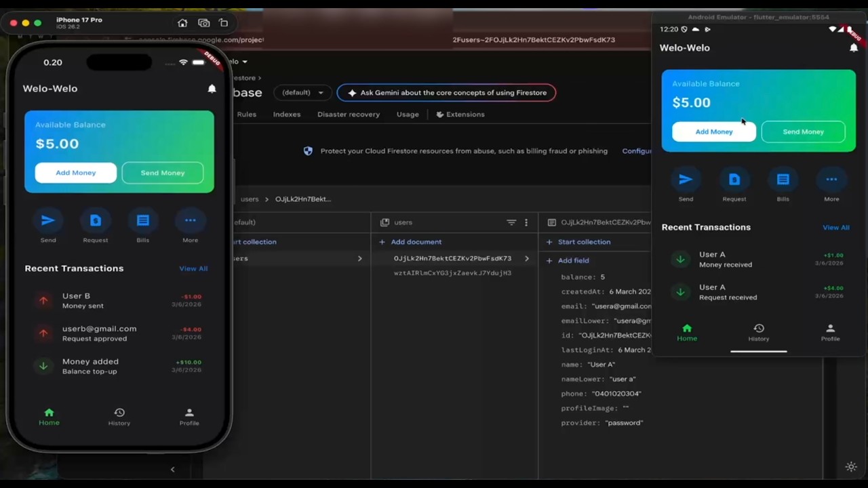Click the brightness theme icon at bottom right
This screenshot has width=868, height=488.
851,467
